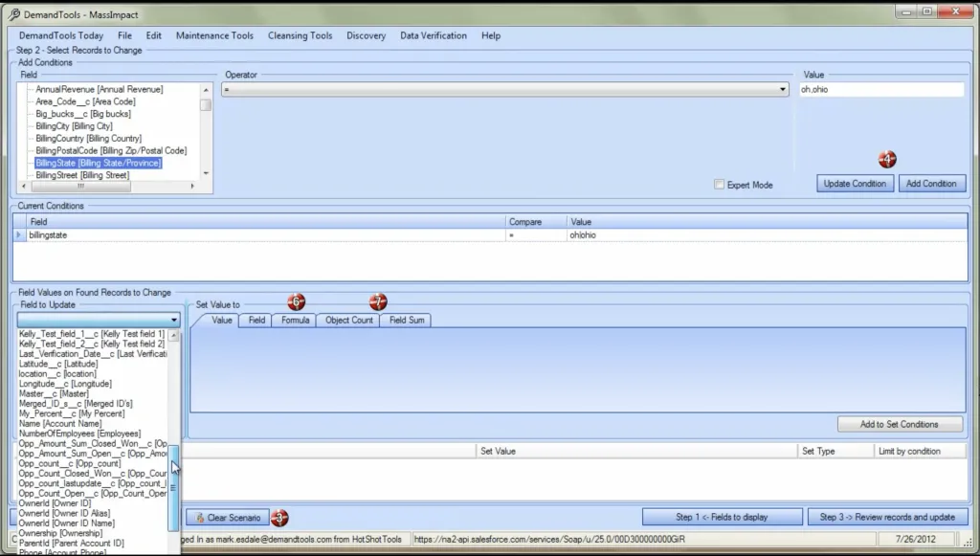
Task: Click the DemandTools wrench icon in title bar
Action: [13, 14]
